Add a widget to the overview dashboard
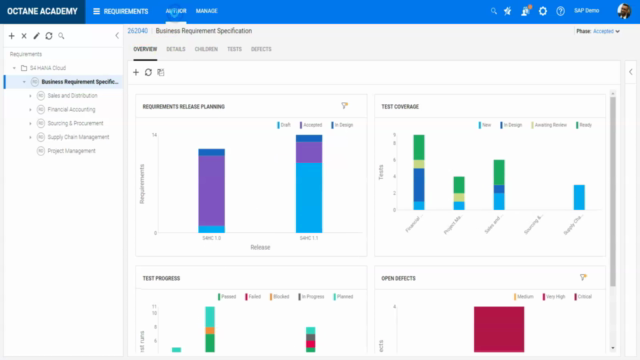This screenshot has width=640, height=360. [136, 72]
